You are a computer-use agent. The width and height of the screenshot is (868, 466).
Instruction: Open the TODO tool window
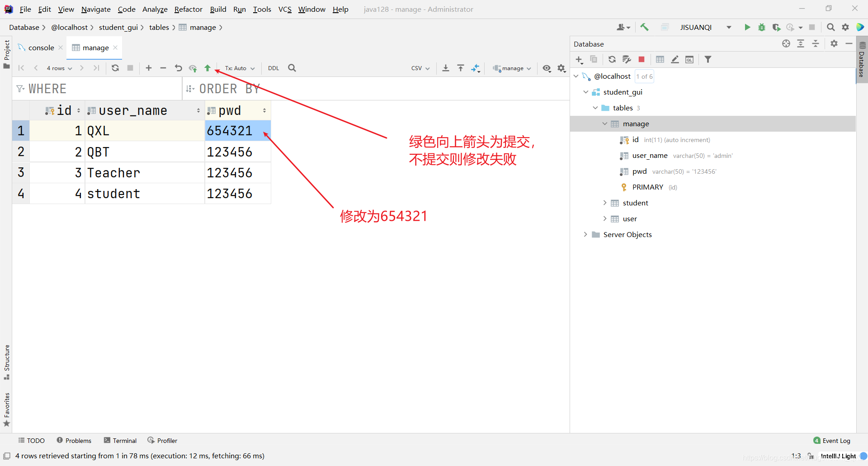click(32, 441)
